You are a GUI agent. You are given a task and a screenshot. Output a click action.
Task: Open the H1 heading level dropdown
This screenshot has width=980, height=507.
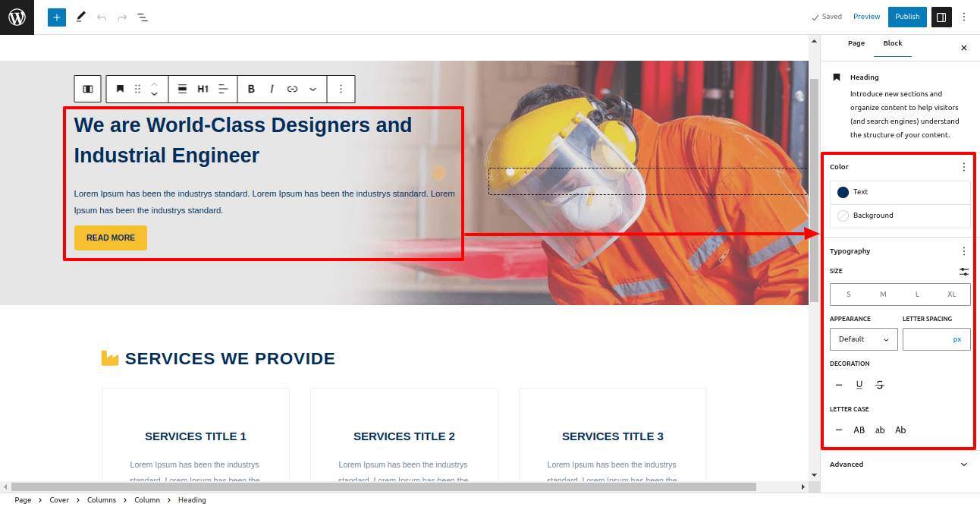(203, 89)
